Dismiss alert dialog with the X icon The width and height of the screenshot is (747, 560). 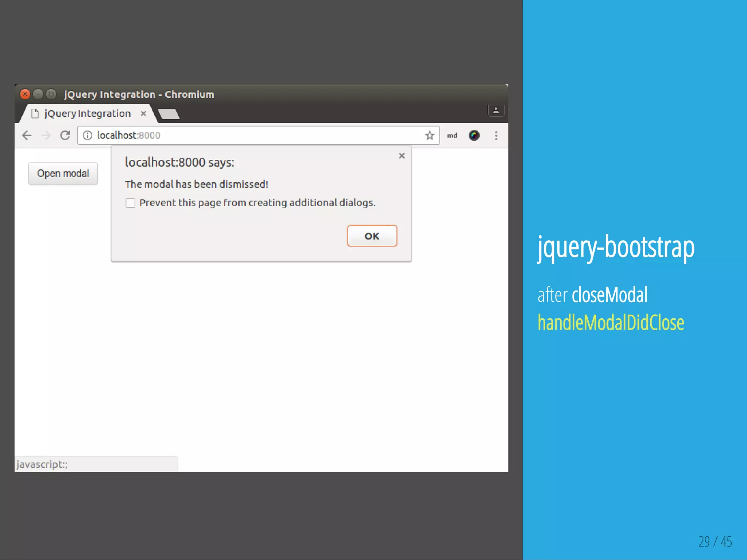tap(402, 156)
